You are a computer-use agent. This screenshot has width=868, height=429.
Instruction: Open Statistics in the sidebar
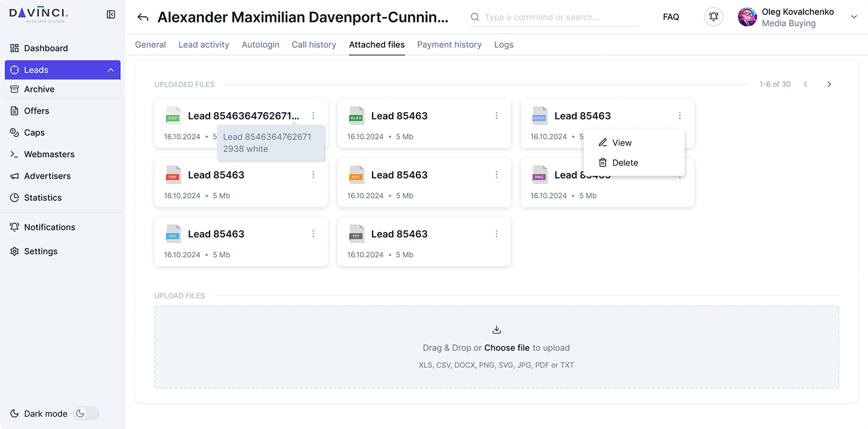coord(43,198)
